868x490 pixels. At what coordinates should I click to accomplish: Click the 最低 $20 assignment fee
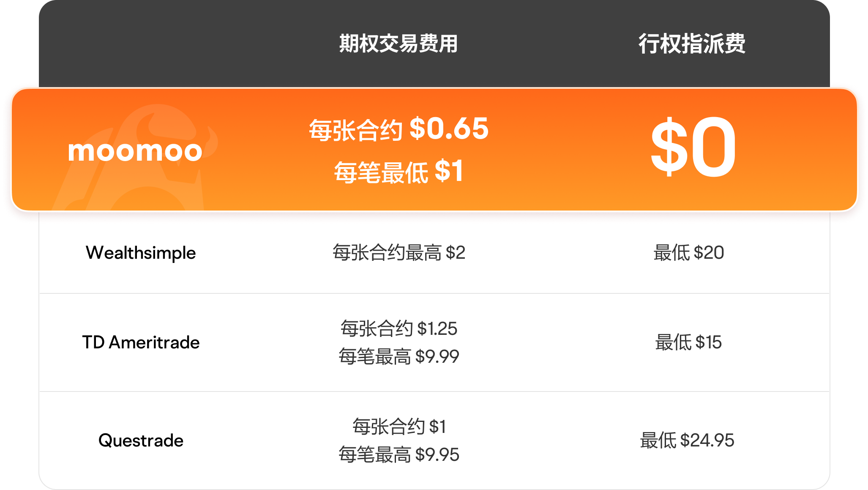click(x=689, y=253)
